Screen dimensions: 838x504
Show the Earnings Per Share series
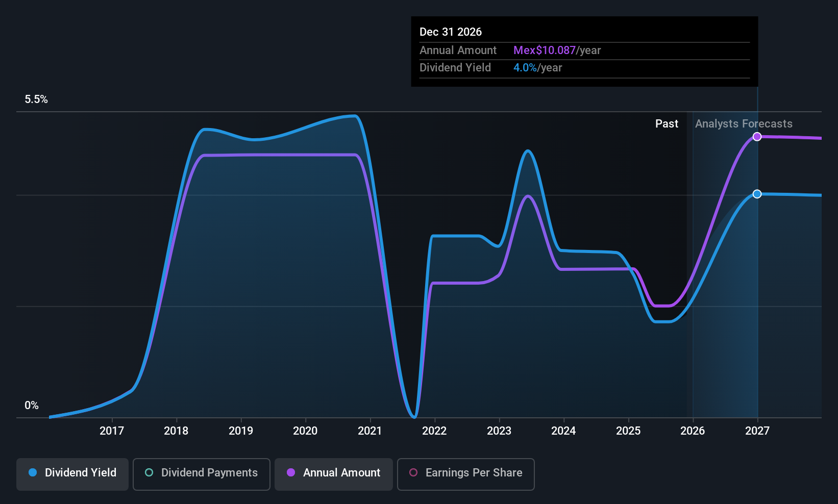point(465,473)
